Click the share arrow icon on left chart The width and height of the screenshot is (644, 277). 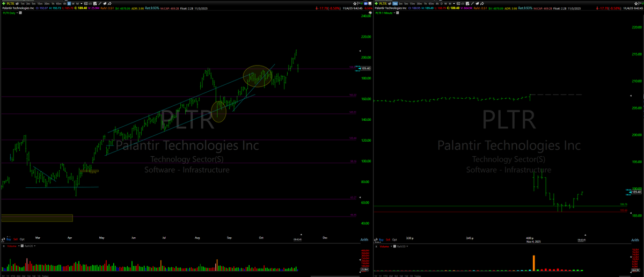pos(109,3)
